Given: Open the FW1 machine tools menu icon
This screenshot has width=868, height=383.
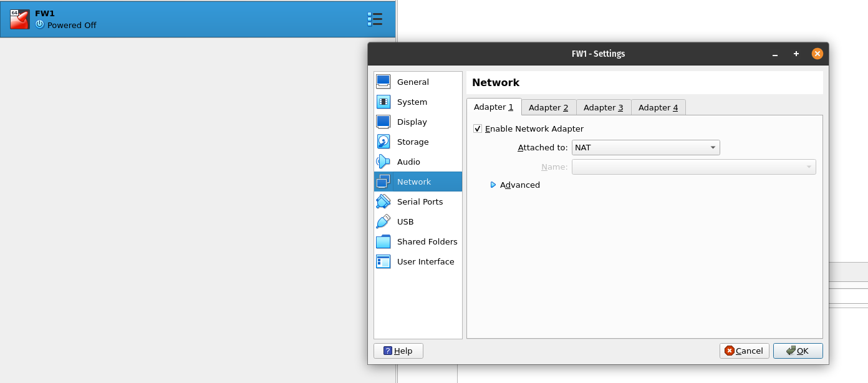Looking at the screenshot, I should (x=375, y=19).
